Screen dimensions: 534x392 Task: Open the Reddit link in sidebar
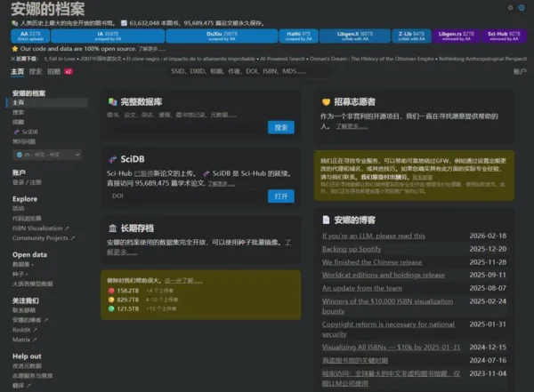(25, 330)
